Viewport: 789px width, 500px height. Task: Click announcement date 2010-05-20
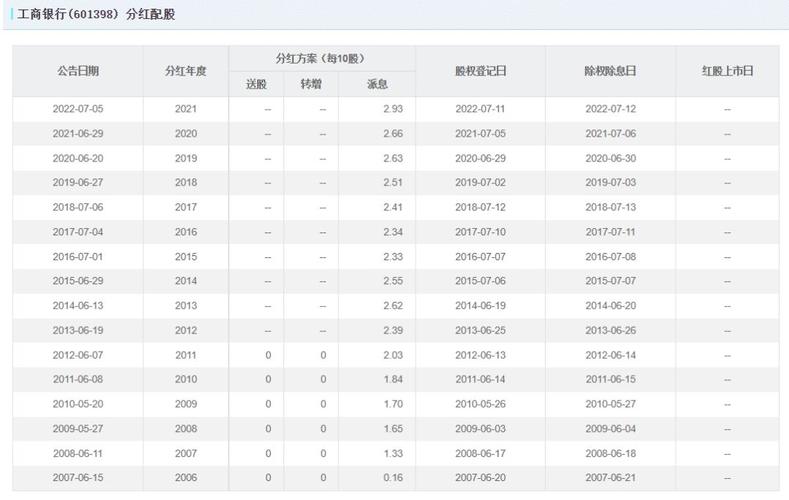pos(78,404)
